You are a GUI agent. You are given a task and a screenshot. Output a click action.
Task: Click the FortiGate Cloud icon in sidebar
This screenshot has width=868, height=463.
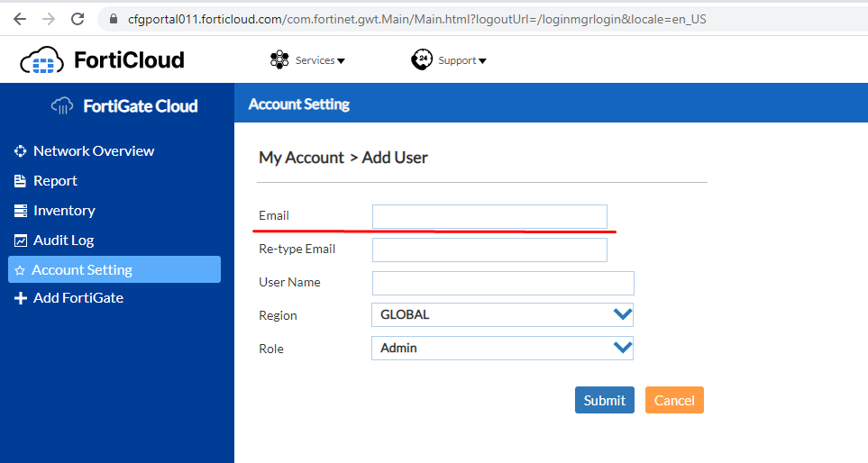62,105
